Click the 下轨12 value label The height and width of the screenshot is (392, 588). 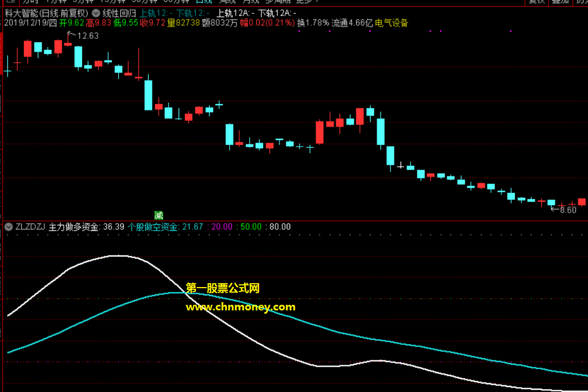[192, 13]
